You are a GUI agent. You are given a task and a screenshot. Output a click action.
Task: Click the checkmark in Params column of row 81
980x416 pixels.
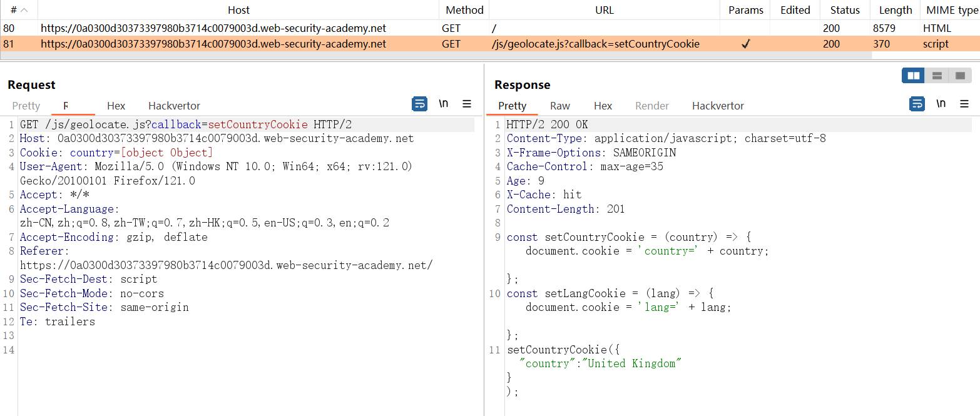745,44
